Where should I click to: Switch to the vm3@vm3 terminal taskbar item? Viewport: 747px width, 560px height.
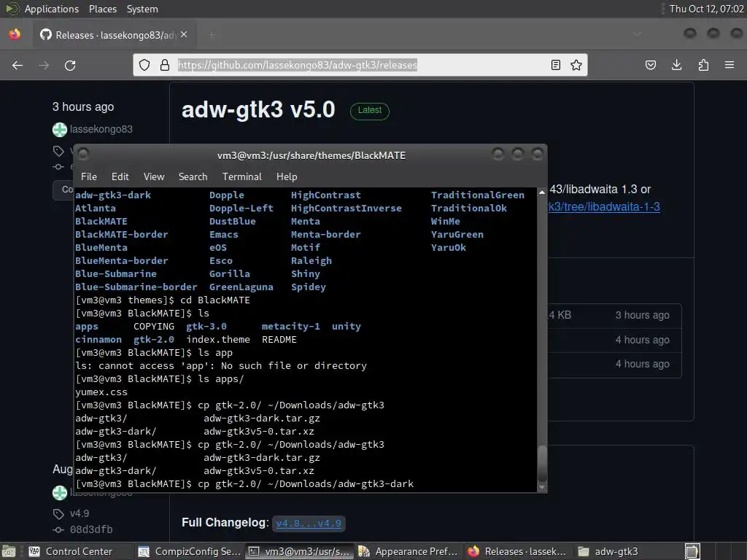pos(300,551)
